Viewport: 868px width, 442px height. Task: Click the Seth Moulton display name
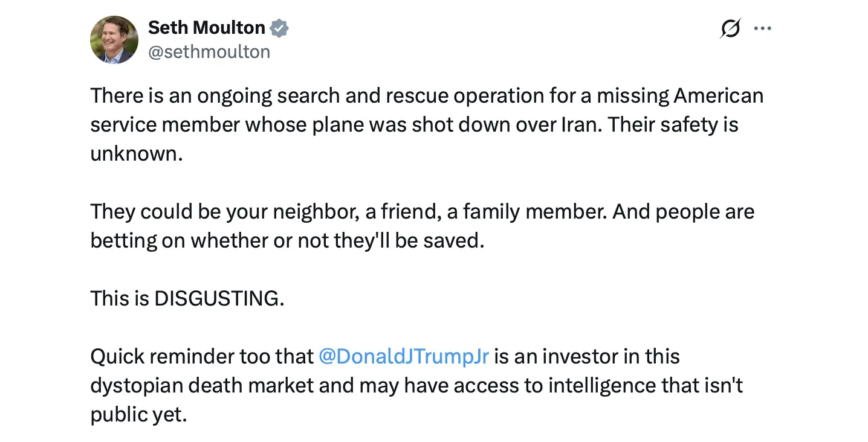[x=207, y=28]
